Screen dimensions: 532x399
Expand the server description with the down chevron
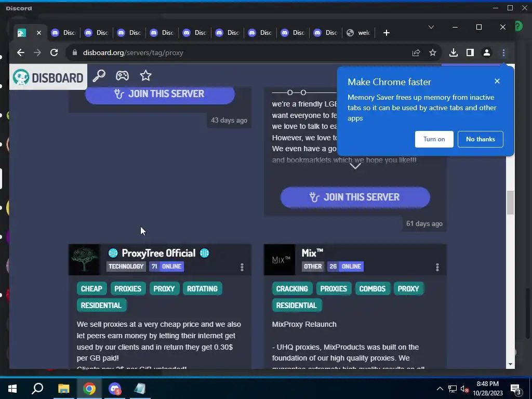pos(355,166)
